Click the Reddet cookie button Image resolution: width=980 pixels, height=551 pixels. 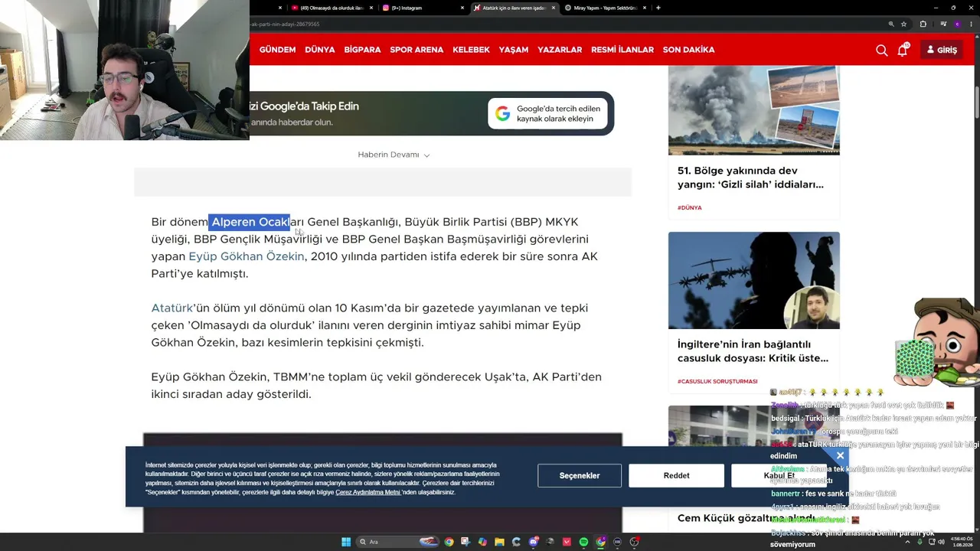pos(677,475)
